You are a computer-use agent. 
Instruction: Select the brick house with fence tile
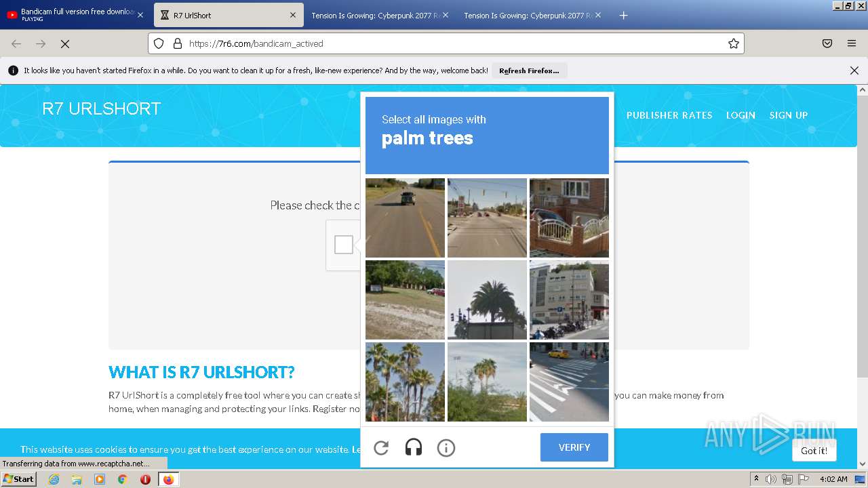[569, 218]
